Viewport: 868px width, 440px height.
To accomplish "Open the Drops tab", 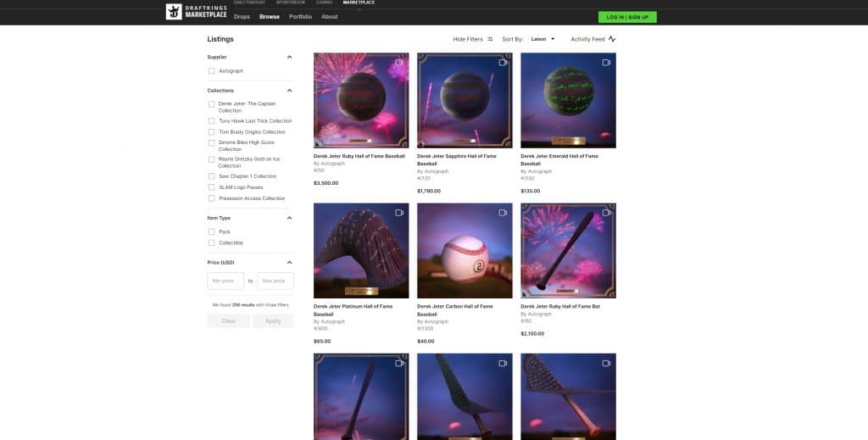I will [242, 17].
